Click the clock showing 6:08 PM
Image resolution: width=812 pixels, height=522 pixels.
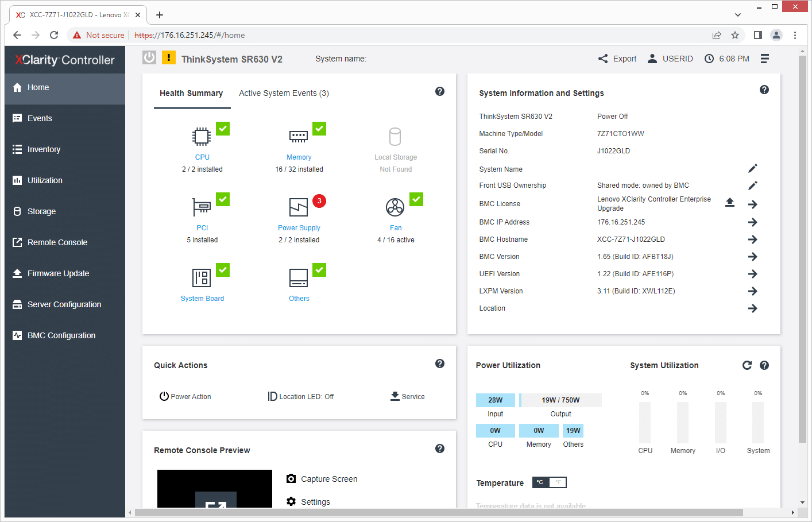click(x=727, y=59)
